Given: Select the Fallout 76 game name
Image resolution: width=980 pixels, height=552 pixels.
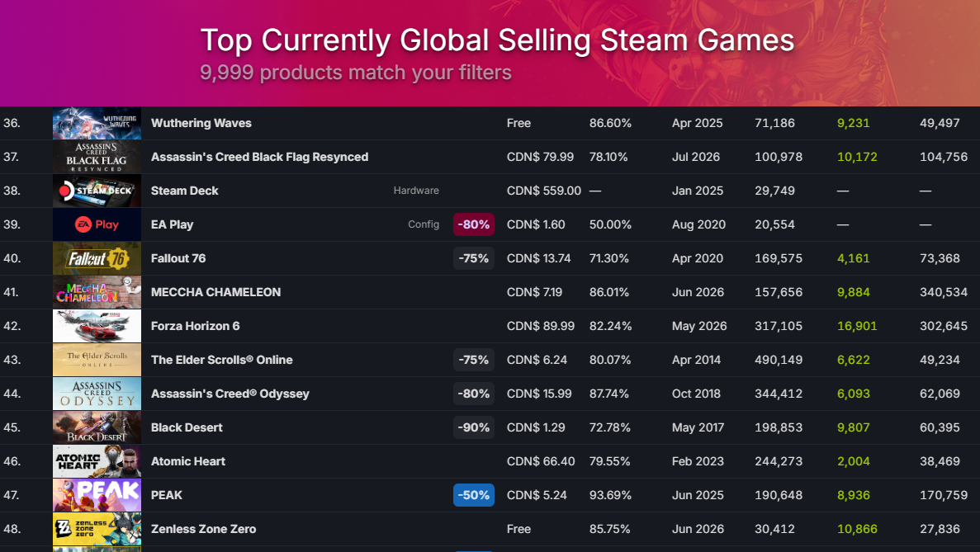Looking at the screenshot, I should [178, 258].
